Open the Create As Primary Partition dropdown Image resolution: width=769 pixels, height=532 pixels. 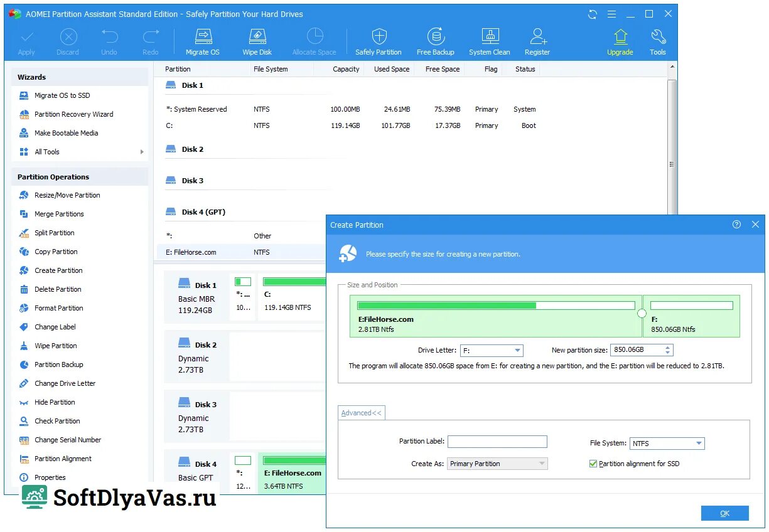pos(497,464)
